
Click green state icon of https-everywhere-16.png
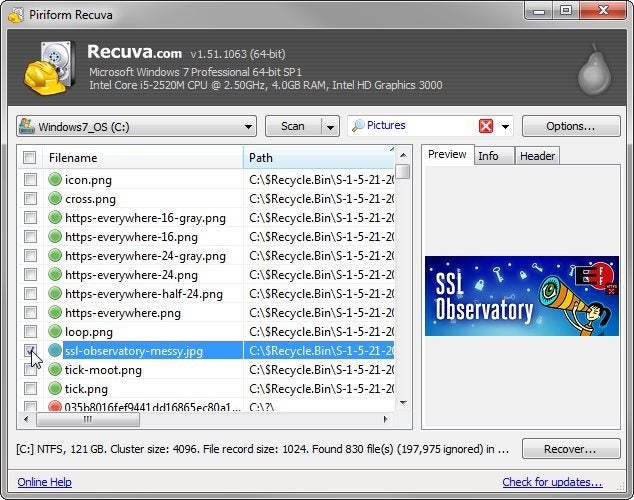point(55,236)
